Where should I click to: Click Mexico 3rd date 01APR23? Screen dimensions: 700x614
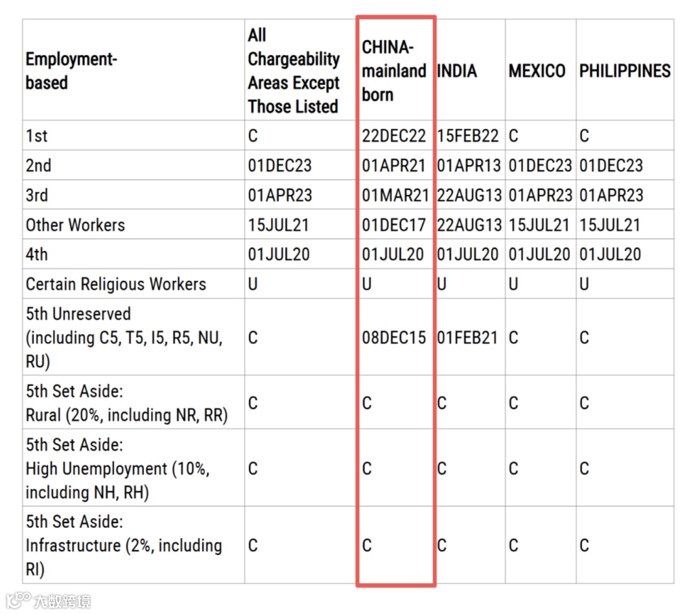(x=540, y=195)
